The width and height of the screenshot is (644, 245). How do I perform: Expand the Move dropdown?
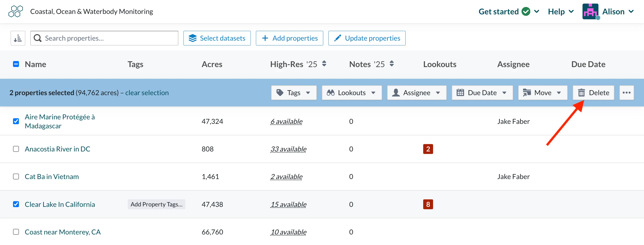tap(543, 93)
